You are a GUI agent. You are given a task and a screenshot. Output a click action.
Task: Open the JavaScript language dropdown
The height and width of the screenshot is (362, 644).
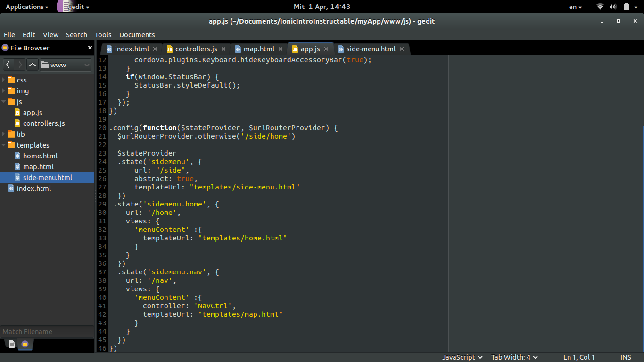[x=461, y=357]
